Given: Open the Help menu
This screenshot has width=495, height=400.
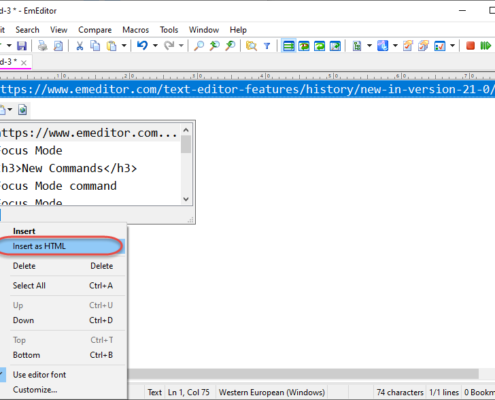Looking at the screenshot, I should click(x=238, y=30).
